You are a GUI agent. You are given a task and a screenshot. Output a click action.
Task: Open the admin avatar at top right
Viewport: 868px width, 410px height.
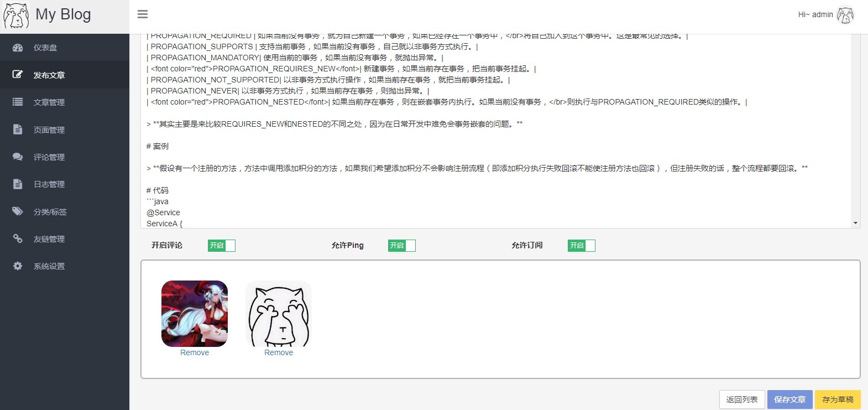click(845, 15)
